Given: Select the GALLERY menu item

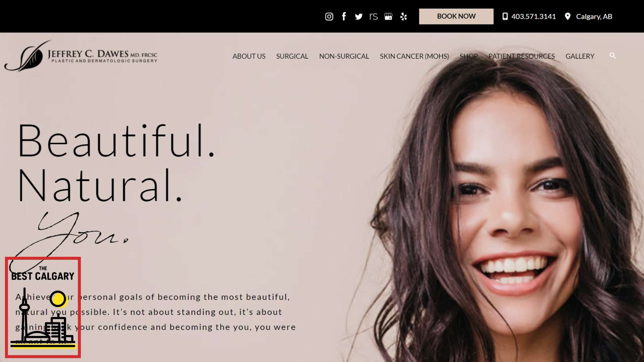Looking at the screenshot, I should coord(580,56).
